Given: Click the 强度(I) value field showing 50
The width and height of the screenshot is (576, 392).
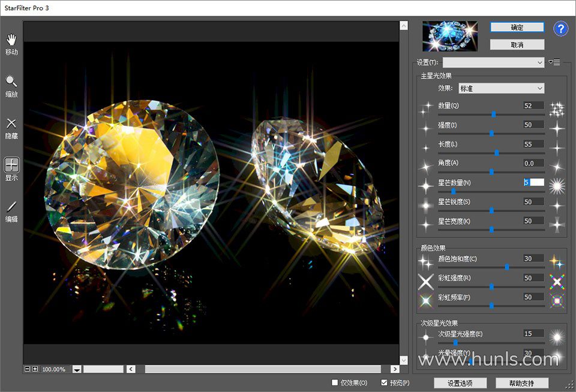Looking at the screenshot, I should pyautogui.click(x=533, y=125).
